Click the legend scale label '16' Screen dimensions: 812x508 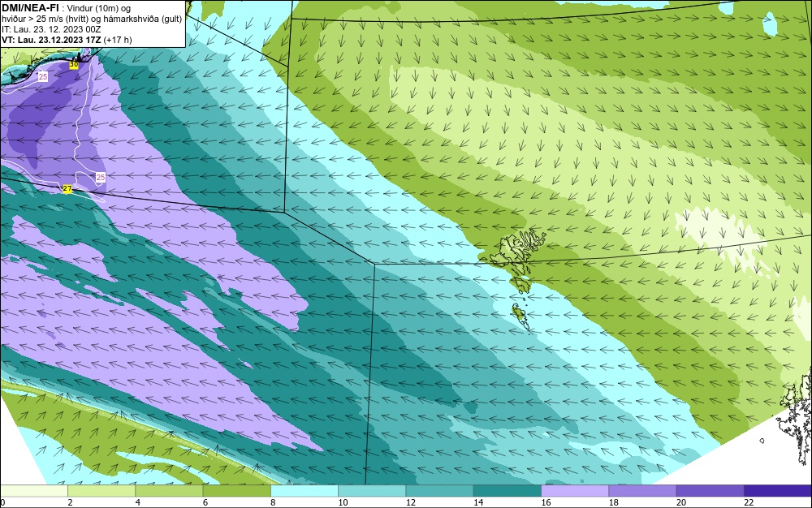coord(546,502)
